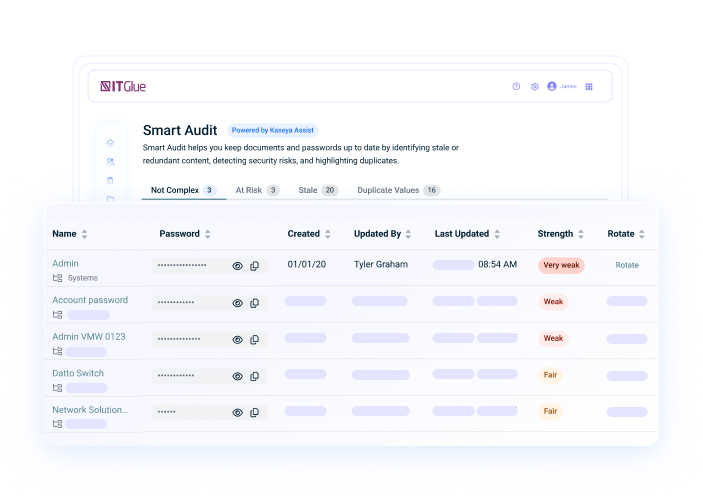Copy the Admin row password
Viewport: 703px width, 499px height.
[255, 266]
